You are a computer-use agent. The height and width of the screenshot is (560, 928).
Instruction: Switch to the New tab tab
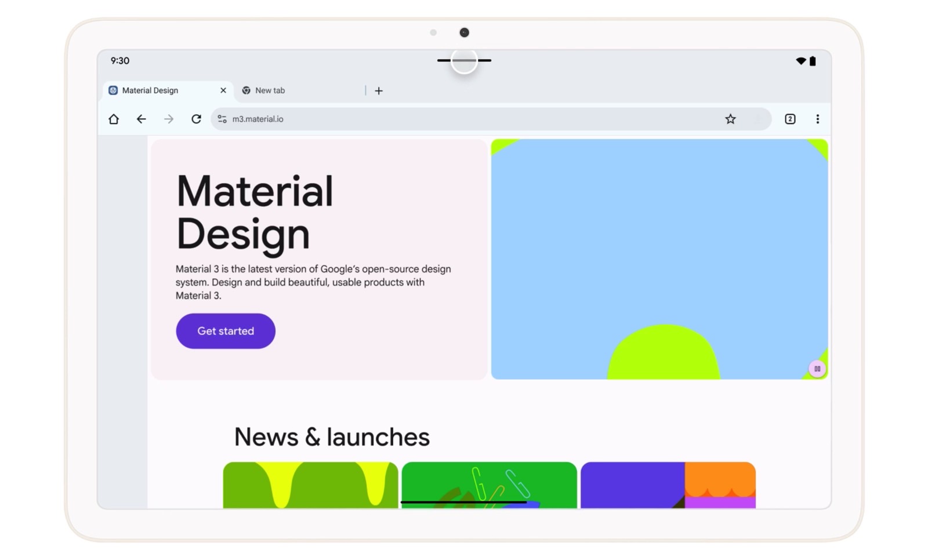[x=299, y=90]
